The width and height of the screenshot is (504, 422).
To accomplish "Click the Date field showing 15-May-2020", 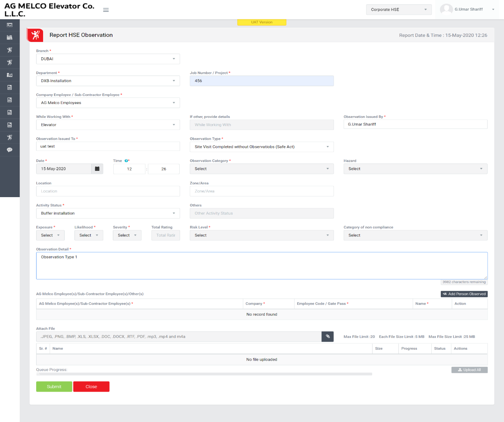I will [x=64, y=169].
